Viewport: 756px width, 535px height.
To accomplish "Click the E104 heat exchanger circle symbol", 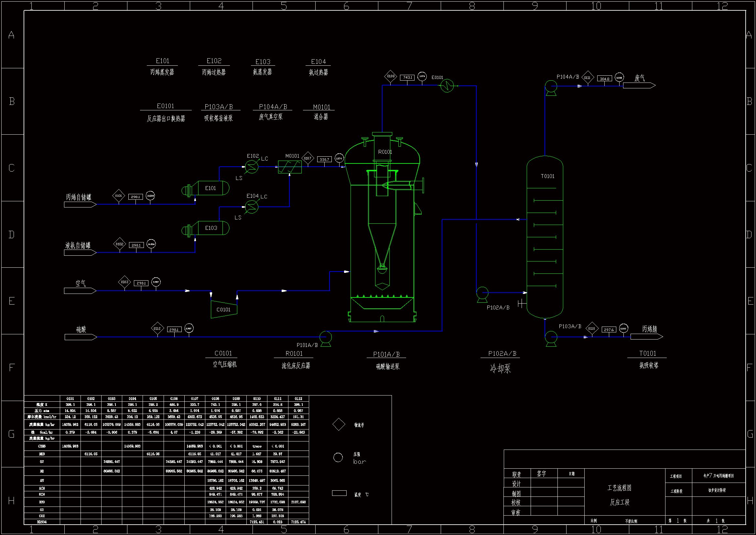I will click(x=252, y=207).
